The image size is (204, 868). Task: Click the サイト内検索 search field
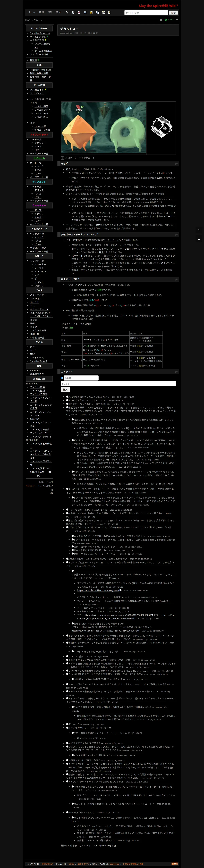point(146,13)
